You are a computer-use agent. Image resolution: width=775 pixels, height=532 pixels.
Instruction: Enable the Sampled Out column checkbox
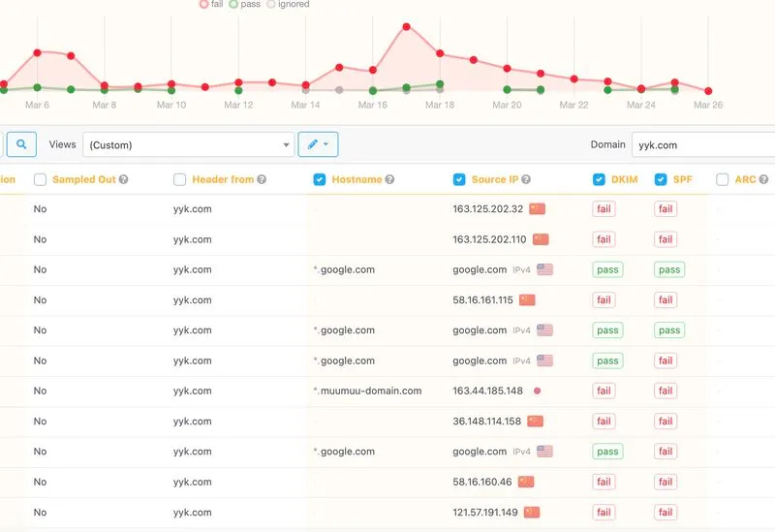tap(40, 179)
